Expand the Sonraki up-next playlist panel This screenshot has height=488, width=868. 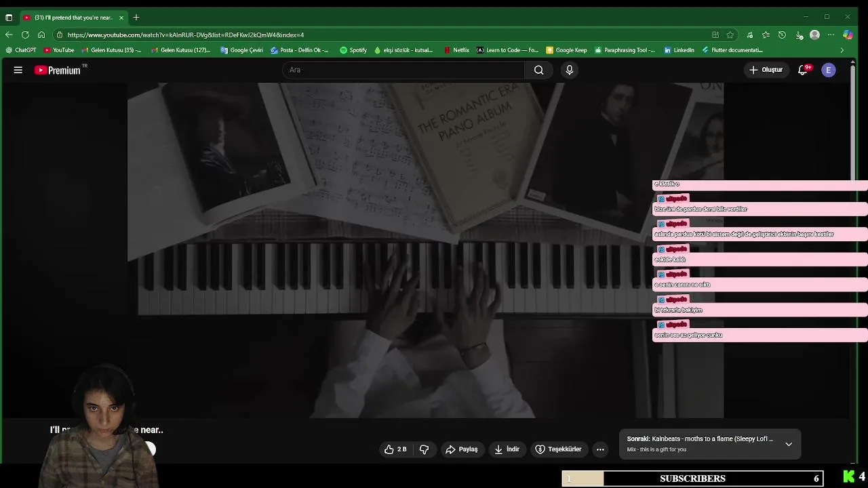click(789, 444)
